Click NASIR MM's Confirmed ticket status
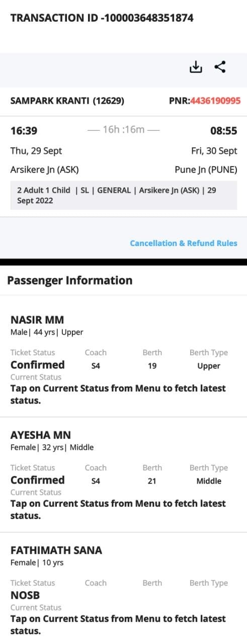Screen dimensions: 247x644 [38, 365]
